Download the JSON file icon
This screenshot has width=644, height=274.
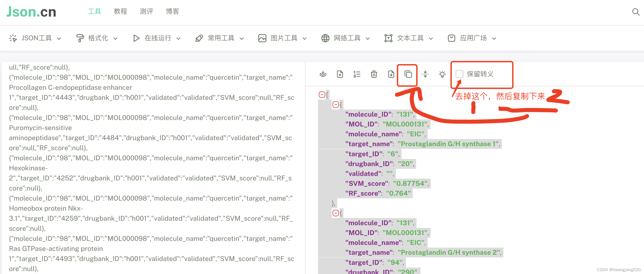pyautogui.click(x=391, y=74)
